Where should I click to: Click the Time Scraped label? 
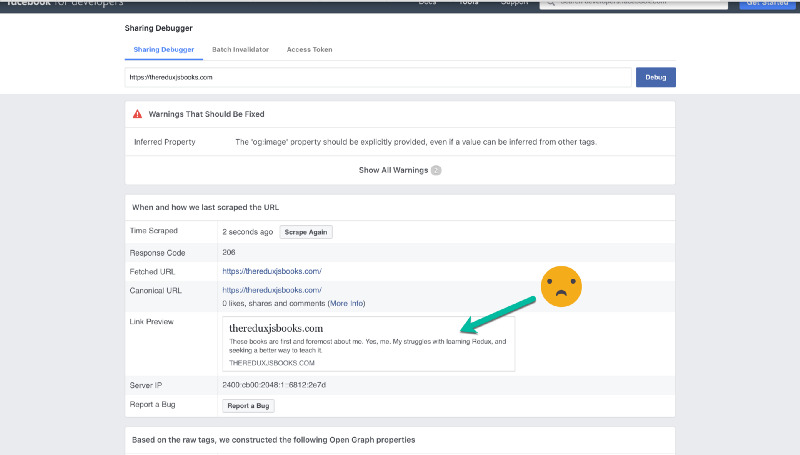154,231
